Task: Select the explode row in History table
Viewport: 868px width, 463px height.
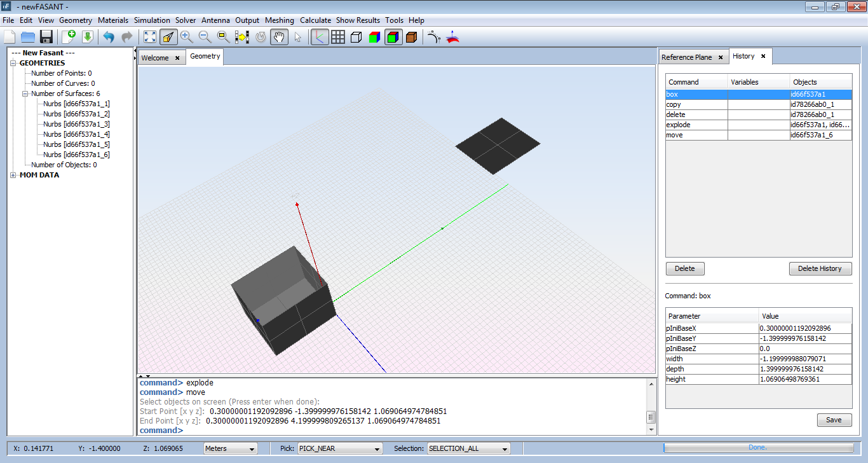Action: click(696, 125)
